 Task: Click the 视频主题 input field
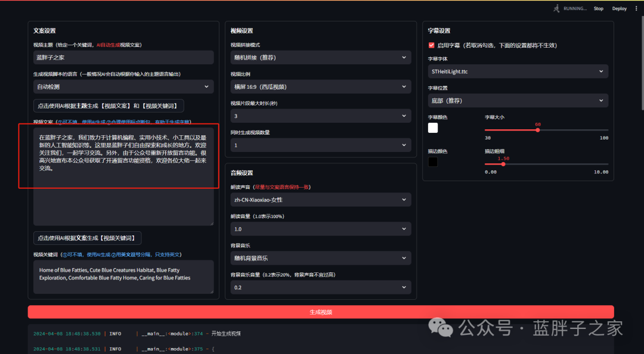point(123,58)
